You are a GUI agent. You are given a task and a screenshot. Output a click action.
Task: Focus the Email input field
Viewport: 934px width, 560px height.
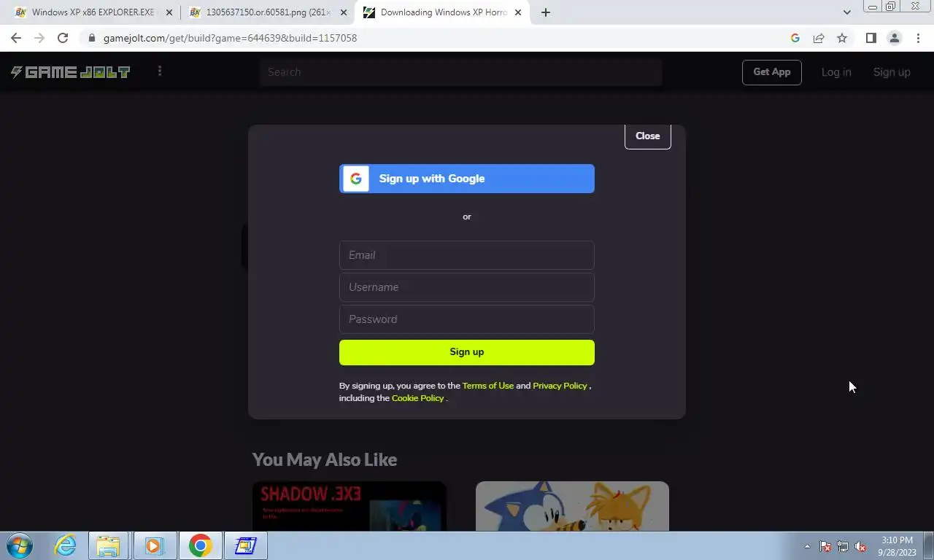coord(467,255)
